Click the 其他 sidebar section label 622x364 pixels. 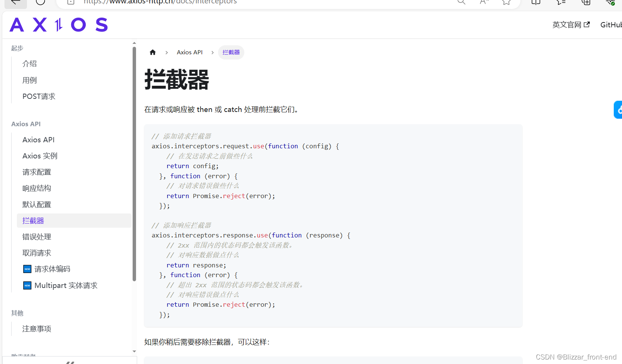(17, 313)
